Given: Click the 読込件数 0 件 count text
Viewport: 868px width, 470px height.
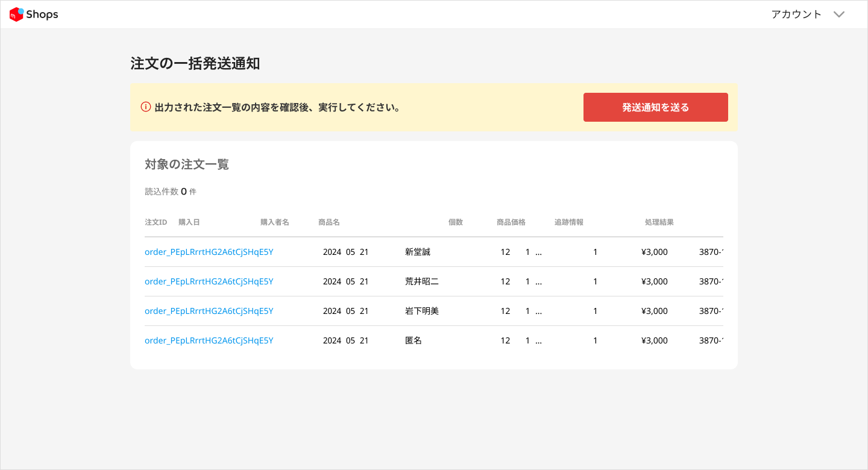Looking at the screenshot, I should [171, 192].
